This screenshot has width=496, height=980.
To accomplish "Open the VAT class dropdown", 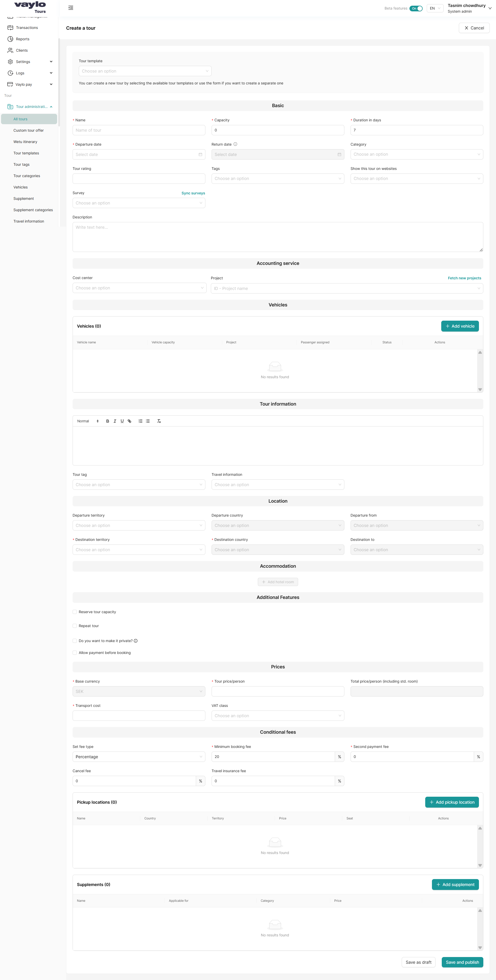I will click(277, 716).
